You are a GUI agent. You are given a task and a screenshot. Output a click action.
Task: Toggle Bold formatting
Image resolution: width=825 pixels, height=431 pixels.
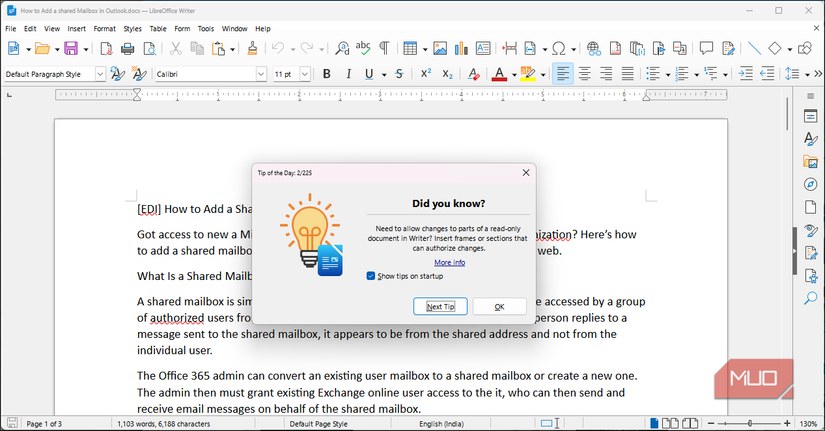click(326, 74)
